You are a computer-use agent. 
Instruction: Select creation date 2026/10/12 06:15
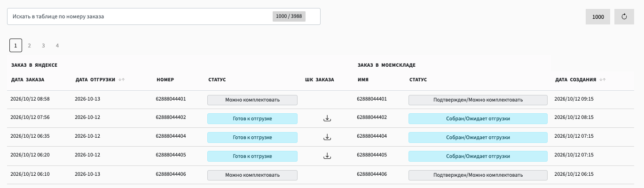tap(574, 174)
